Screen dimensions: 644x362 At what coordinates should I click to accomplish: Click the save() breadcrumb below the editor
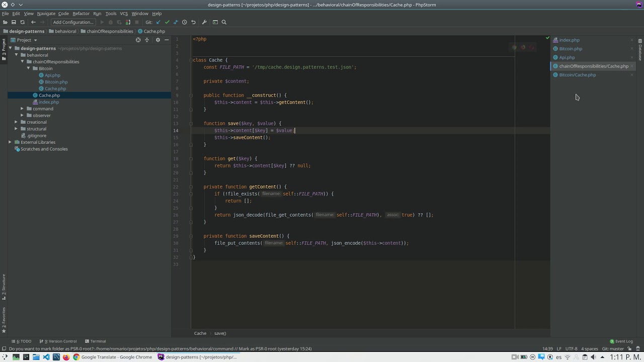(220, 333)
